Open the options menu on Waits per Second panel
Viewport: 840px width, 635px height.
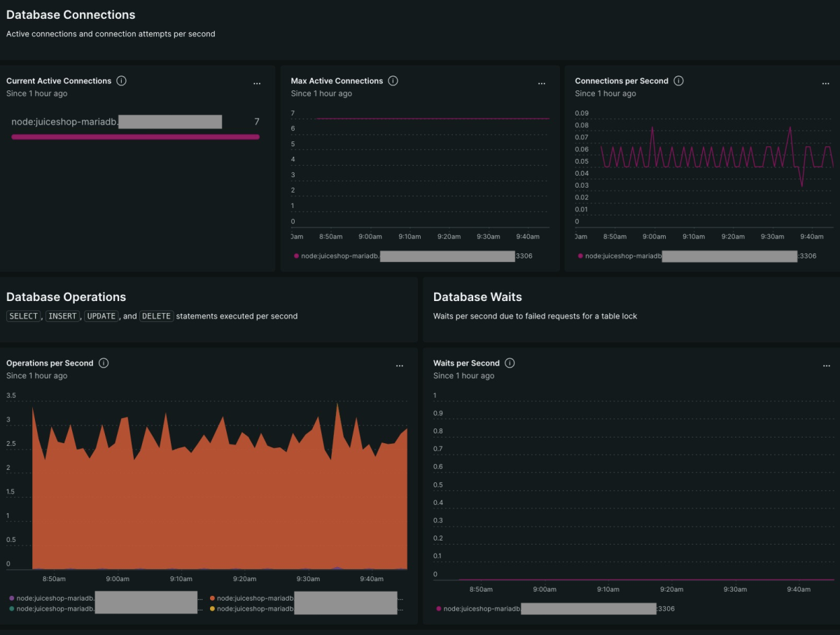(825, 365)
